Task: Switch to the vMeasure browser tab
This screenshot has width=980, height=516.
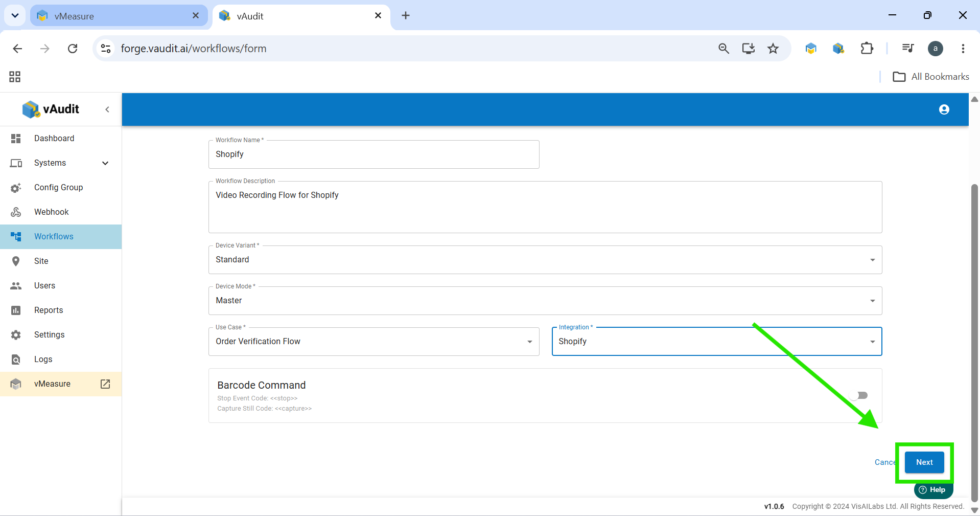Action: point(119,16)
